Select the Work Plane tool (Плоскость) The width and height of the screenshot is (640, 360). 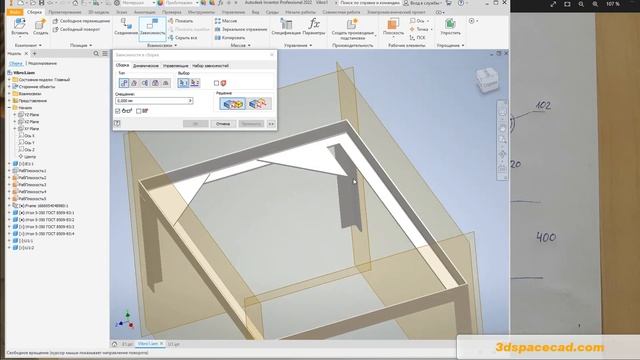393,27
